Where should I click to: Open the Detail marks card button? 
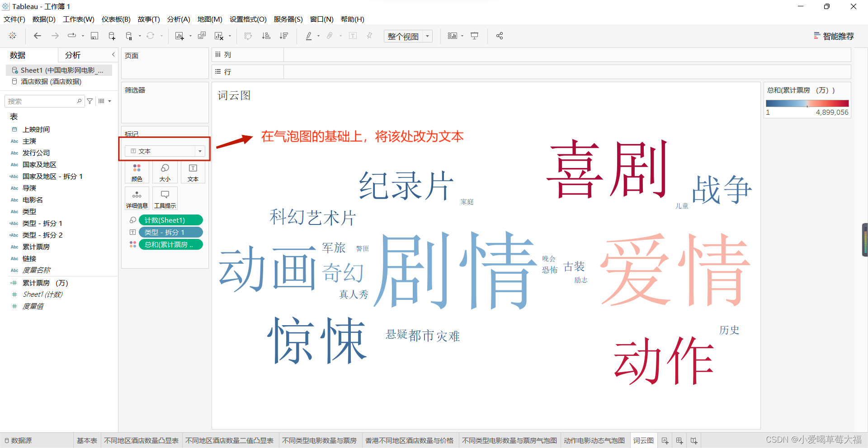[137, 199]
